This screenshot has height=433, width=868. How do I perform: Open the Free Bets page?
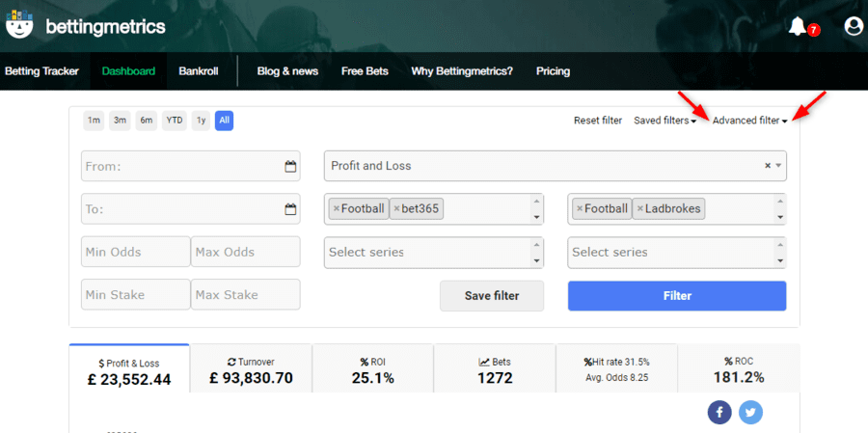pos(365,71)
